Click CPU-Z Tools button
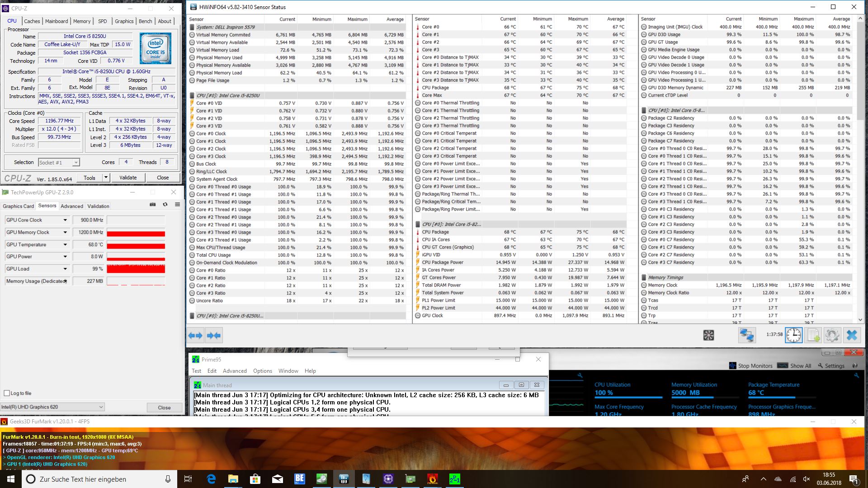The width and height of the screenshot is (868, 488). click(x=90, y=178)
